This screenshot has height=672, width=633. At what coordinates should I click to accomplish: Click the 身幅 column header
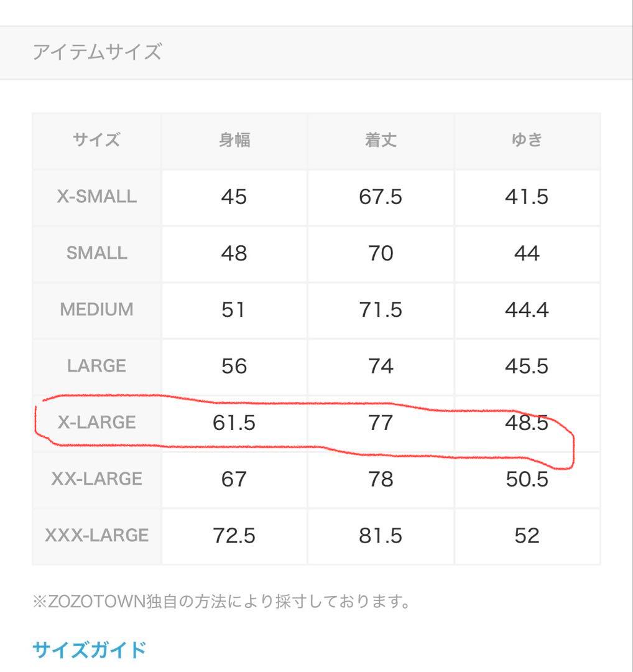[x=234, y=140]
